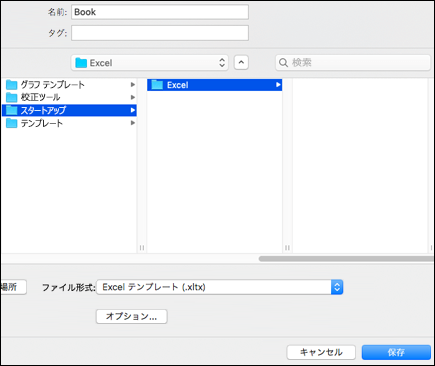Click the オプション... button
435x366 pixels.
point(132,316)
